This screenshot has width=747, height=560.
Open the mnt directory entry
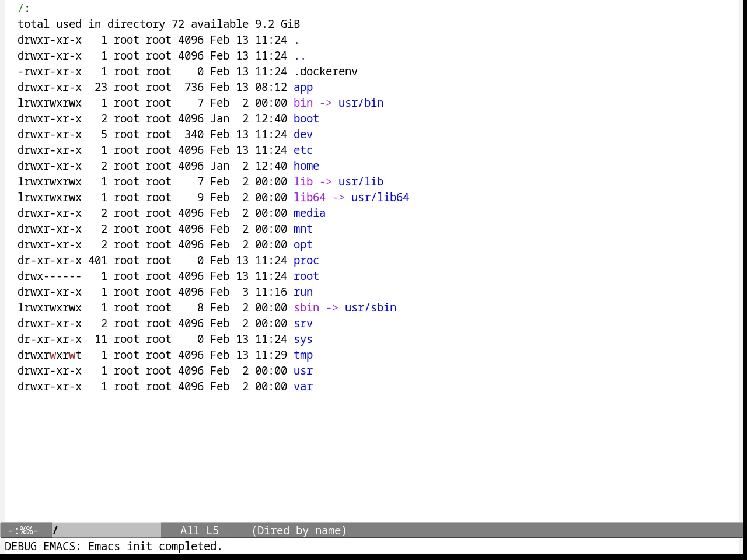tap(303, 229)
